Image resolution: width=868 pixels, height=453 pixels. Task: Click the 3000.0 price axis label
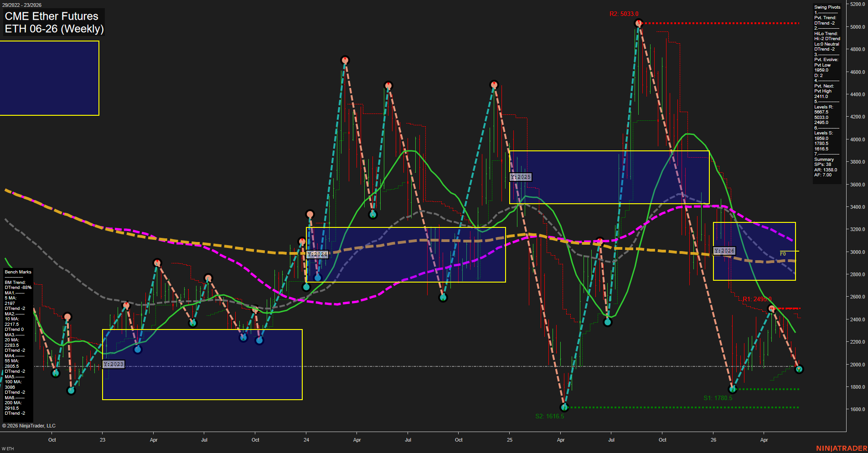858,252
